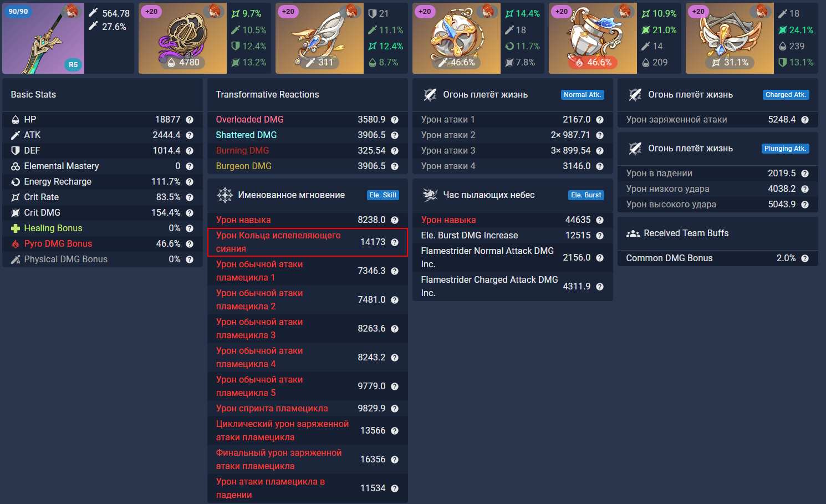826x504 pixels.
Task: Select Урон атаки пламецикла в падении row
Action: 308,488
